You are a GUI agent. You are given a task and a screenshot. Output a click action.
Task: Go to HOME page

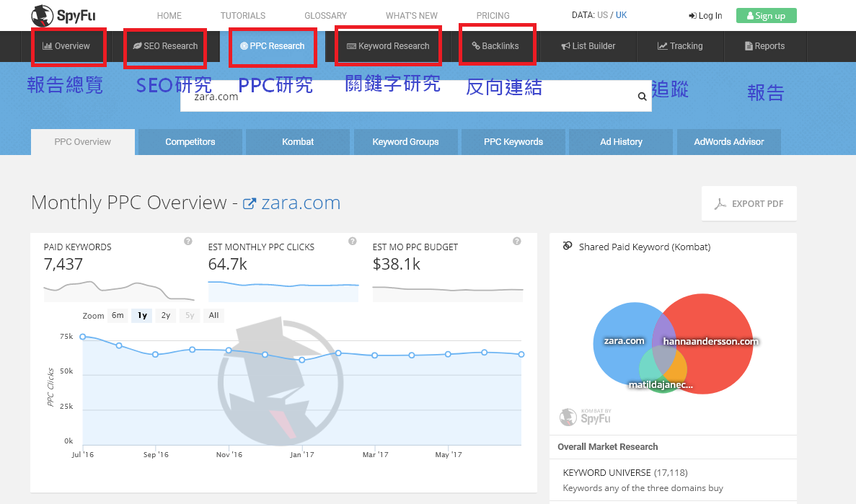[169, 16]
